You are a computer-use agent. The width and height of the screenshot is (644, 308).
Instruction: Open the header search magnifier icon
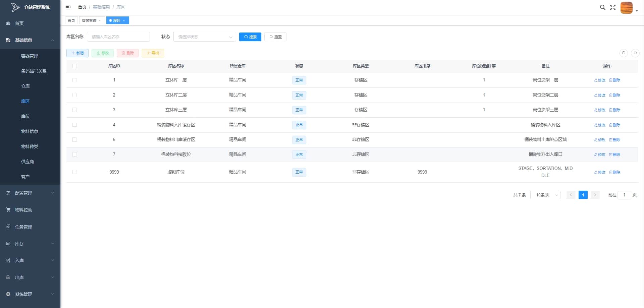602,7
